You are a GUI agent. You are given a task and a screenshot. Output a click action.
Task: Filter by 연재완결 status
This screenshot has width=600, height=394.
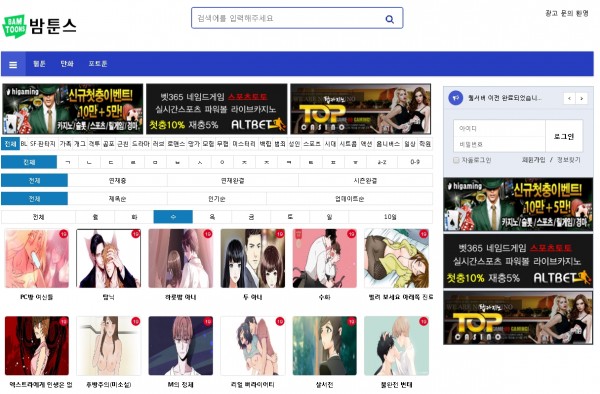[x=233, y=181]
